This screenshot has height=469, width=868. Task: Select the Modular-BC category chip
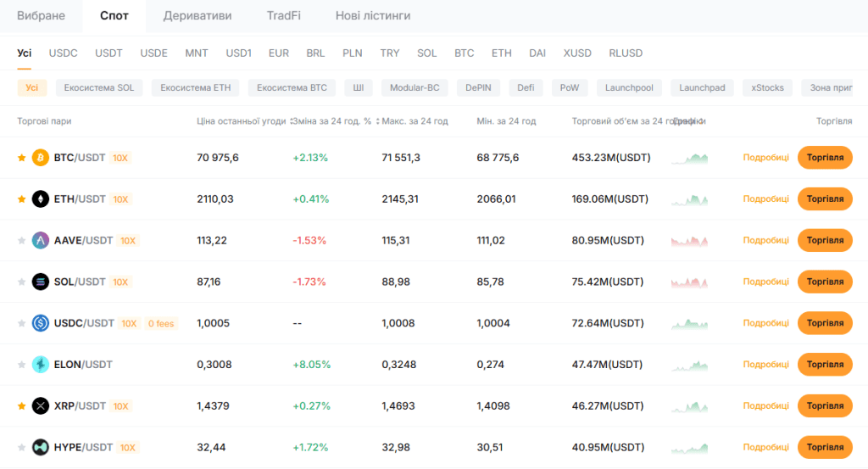tap(415, 87)
